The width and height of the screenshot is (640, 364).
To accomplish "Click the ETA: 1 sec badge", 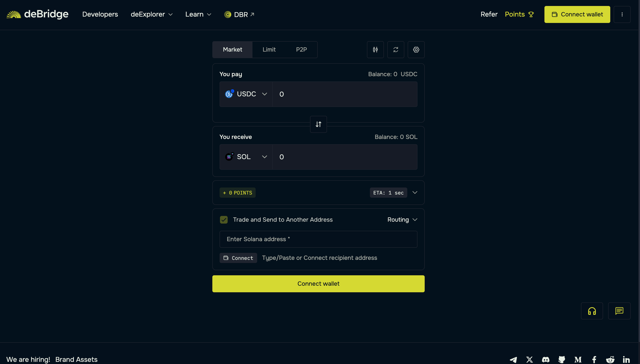I will 388,193.
